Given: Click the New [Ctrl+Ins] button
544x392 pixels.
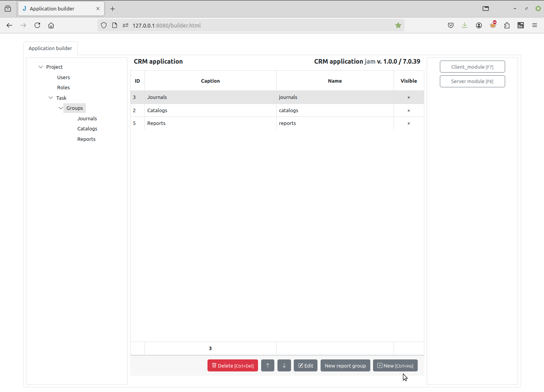Looking at the screenshot, I should tap(395, 366).
